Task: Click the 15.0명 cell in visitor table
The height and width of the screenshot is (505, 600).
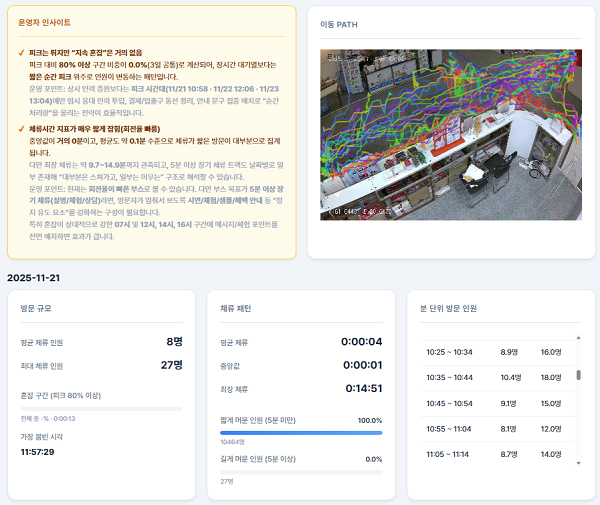Action: pos(551,403)
